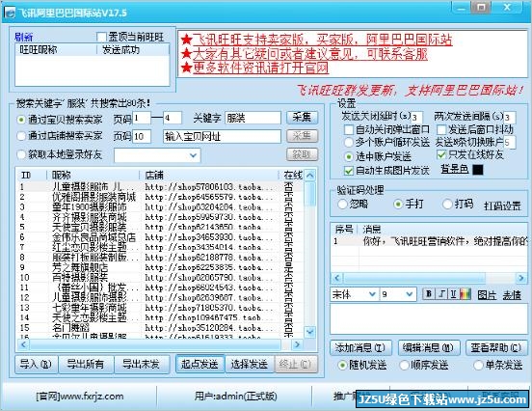This screenshot has width=532, height=411.
Task: Open 打码设置 link
Action: click(x=502, y=205)
